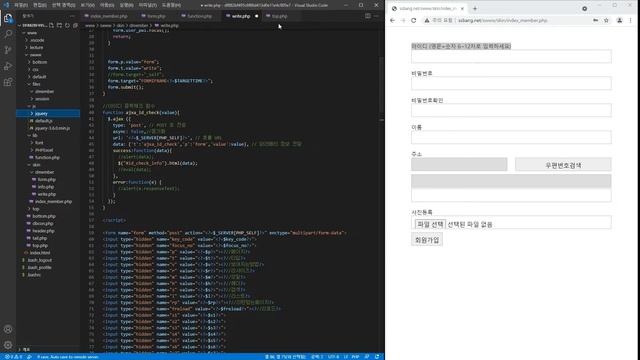Open editor More Actions ellipsis
The height and width of the screenshot is (360, 640).
click(376, 16)
